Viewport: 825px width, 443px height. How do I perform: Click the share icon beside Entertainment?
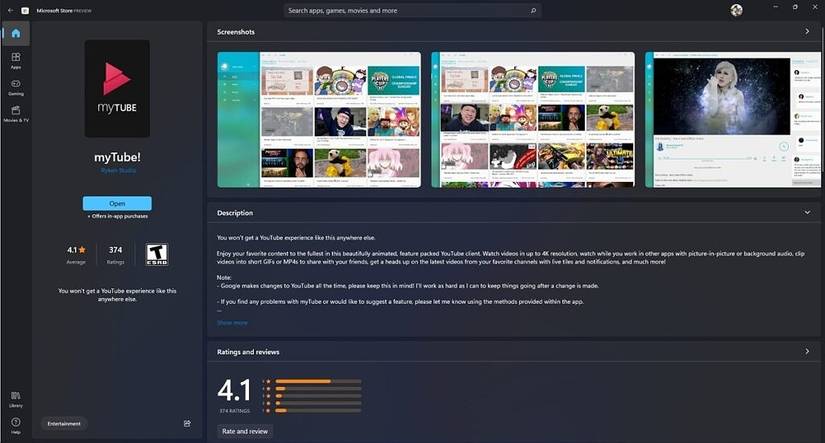click(187, 424)
